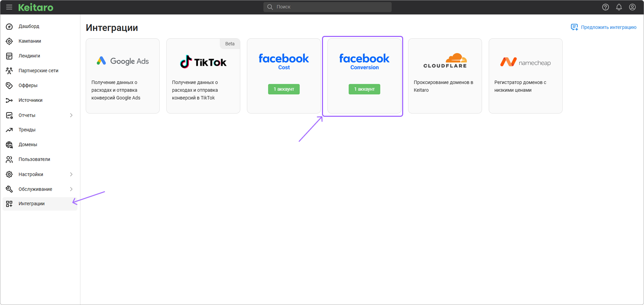Click the Предложить интеграцию chat icon
This screenshot has width=644, height=305.
pyautogui.click(x=574, y=27)
